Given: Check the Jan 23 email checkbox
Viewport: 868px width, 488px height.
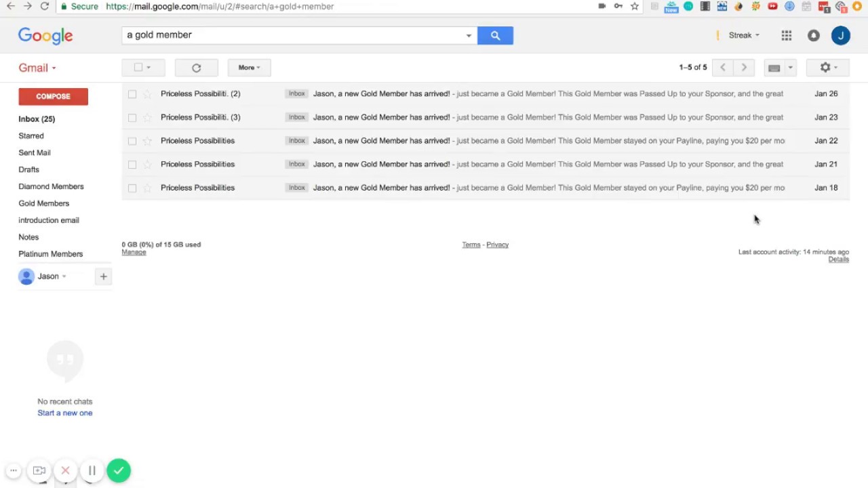Looking at the screenshot, I should tap(132, 118).
